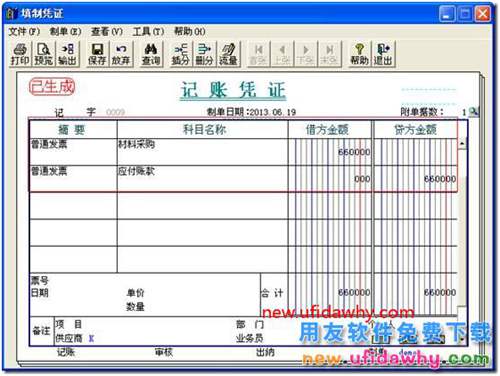Image resolution: width=500 pixels, height=376 pixels.
Task: Select 应付账款 account name cell
Action: coord(203,179)
